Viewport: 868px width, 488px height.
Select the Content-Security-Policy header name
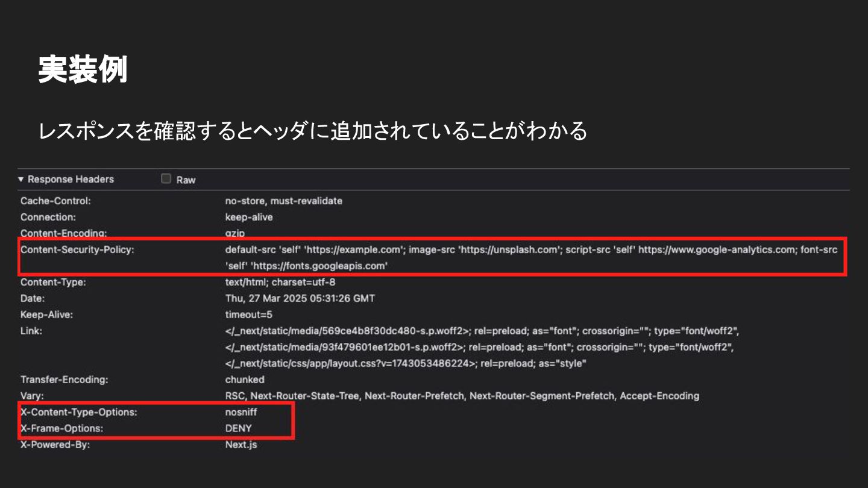pos(77,249)
